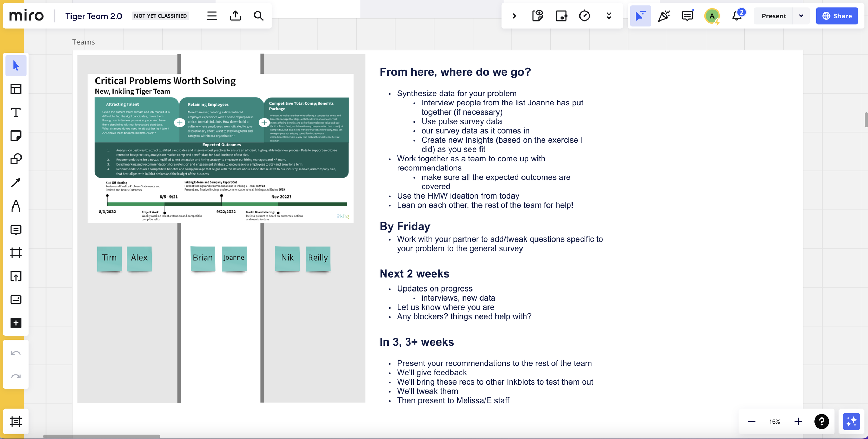Viewport: 868px width, 439px height.
Task: Open the main hamburger menu
Action: point(212,16)
